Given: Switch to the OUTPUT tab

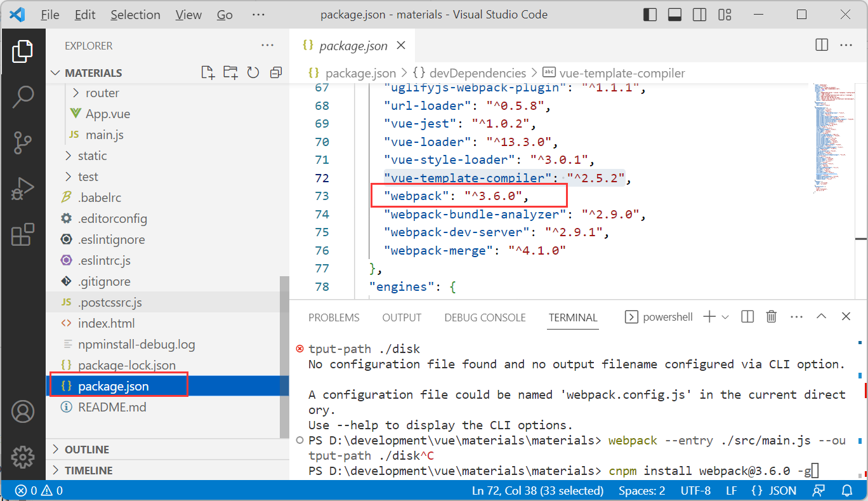Looking at the screenshot, I should coord(402,317).
